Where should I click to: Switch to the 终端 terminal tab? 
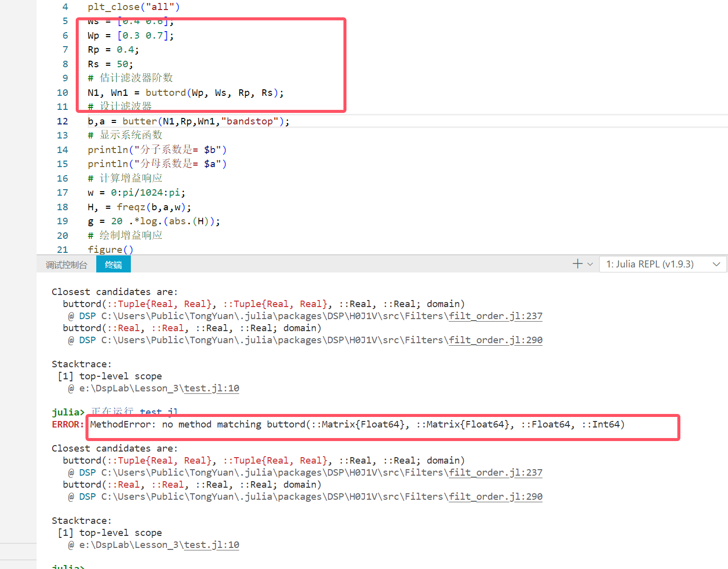(113, 264)
